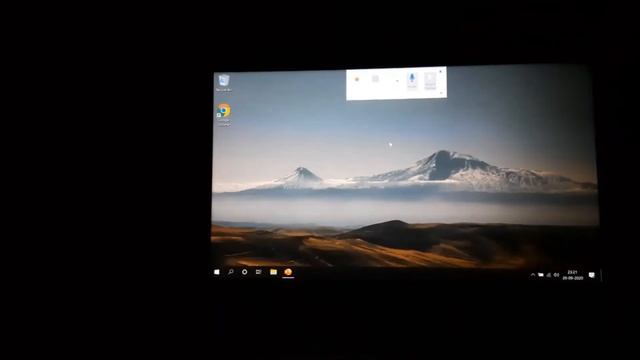Viewport: 640px width, 360px height.
Task: Click the up arrow in the popup scrollbar
Action: (440, 71)
